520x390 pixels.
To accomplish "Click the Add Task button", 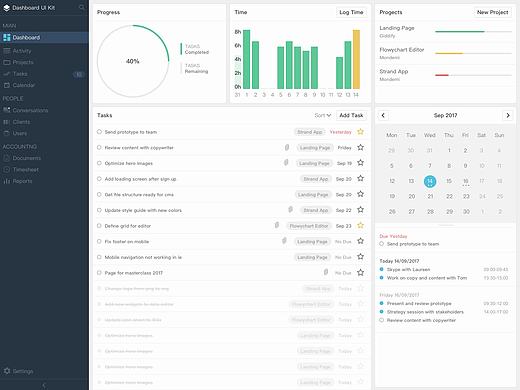I will [x=351, y=115].
